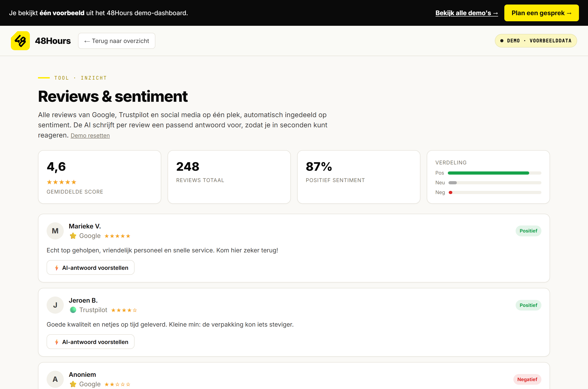Click the 87% positive sentiment value
The image size is (588, 389).
(319, 166)
